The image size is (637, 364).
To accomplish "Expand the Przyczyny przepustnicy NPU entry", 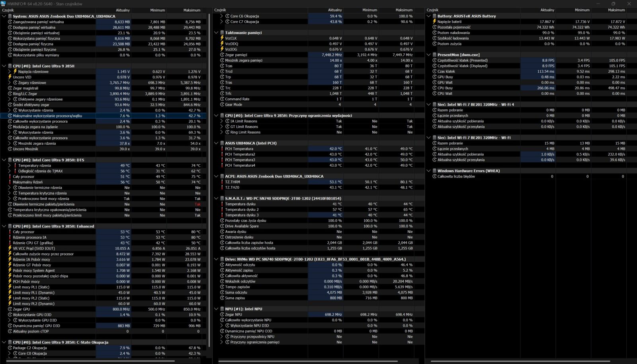I will 221,337.
